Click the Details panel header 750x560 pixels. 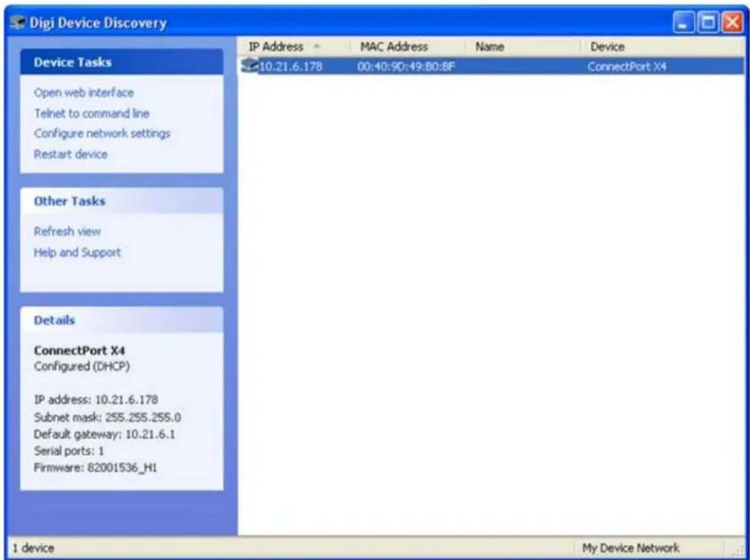click(x=122, y=320)
